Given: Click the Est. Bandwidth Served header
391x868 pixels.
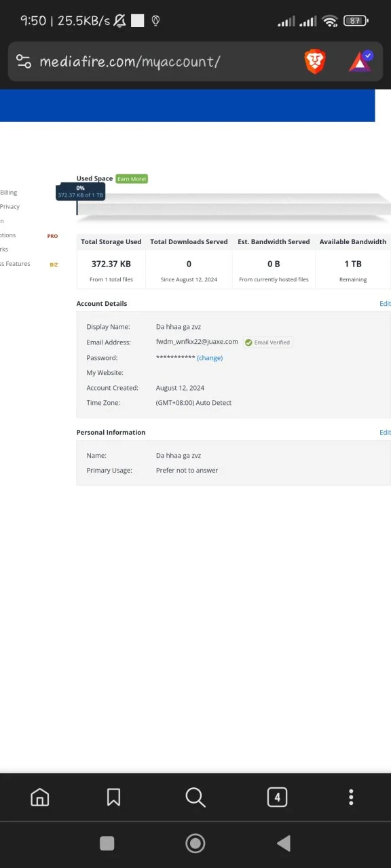Looking at the screenshot, I should pos(274,241).
